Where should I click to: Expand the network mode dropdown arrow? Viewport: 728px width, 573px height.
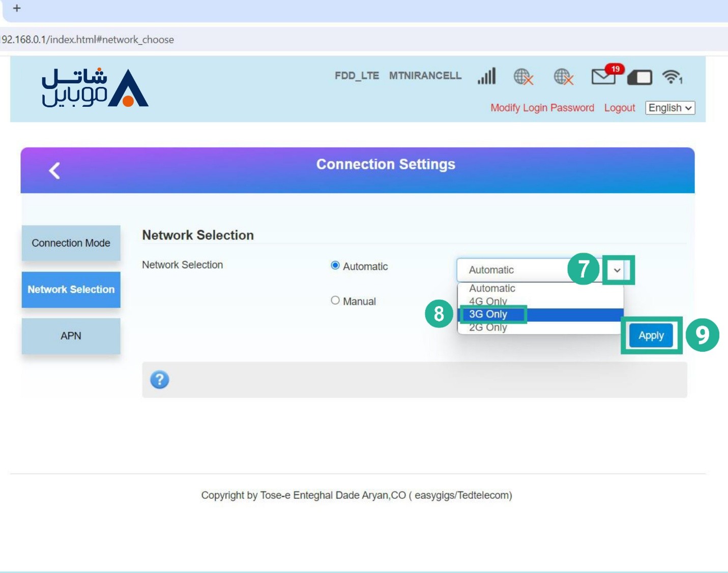pyautogui.click(x=617, y=270)
